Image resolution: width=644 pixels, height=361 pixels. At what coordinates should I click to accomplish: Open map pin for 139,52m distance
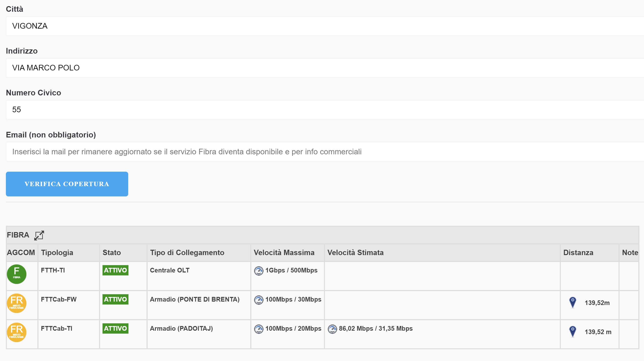[573, 303]
